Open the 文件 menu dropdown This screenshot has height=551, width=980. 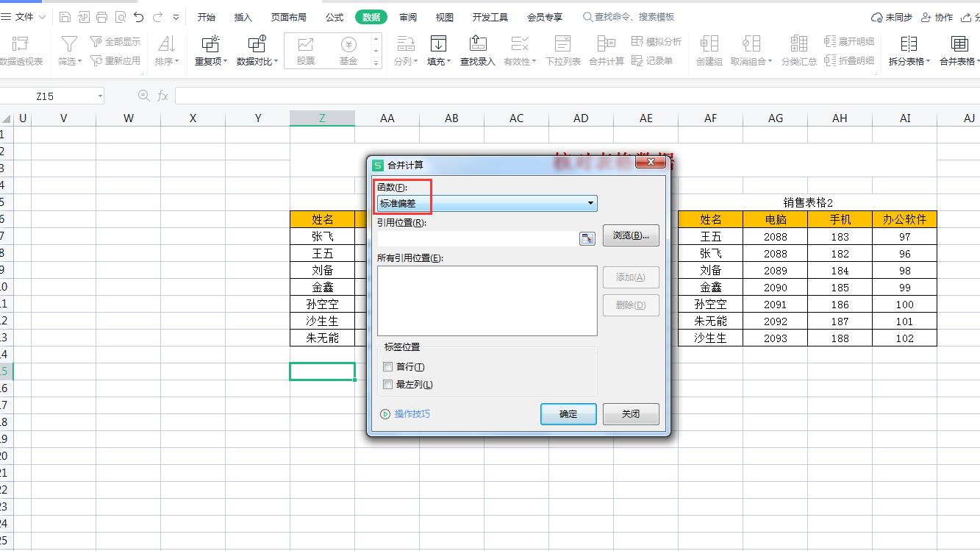coord(29,17)
